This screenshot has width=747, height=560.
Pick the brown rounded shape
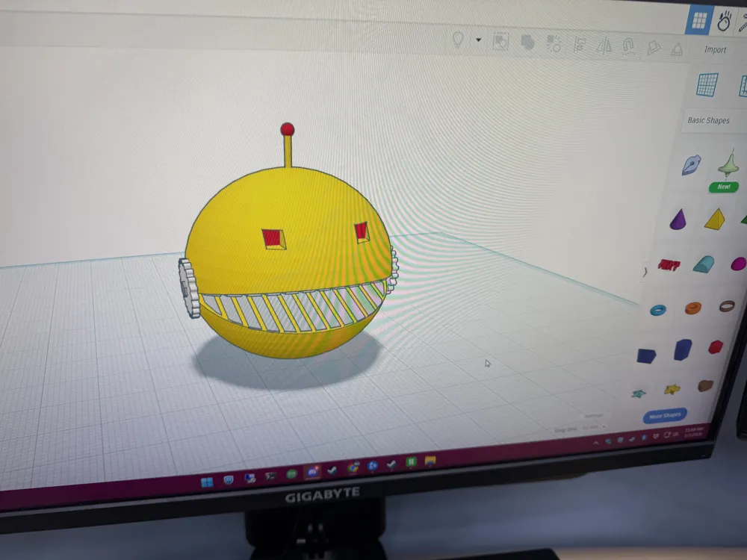tap(706, 385)
